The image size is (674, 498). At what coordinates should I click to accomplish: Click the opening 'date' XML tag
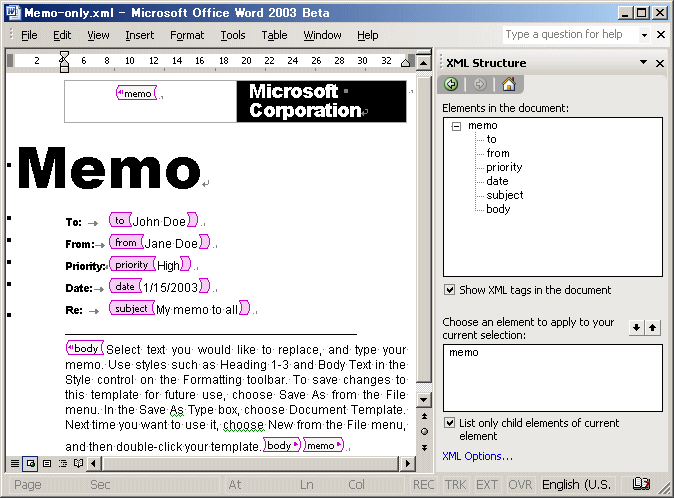(x=125, y=286)
